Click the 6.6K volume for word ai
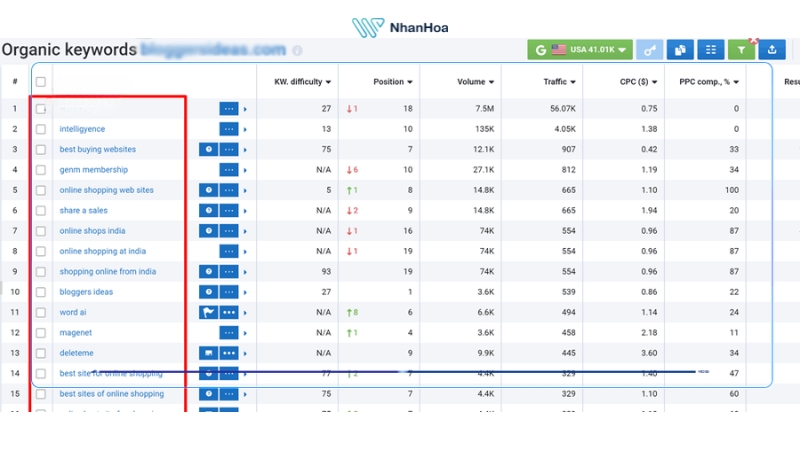The width and height of the screenshot is (800, 450). click(x=486, y=312)
